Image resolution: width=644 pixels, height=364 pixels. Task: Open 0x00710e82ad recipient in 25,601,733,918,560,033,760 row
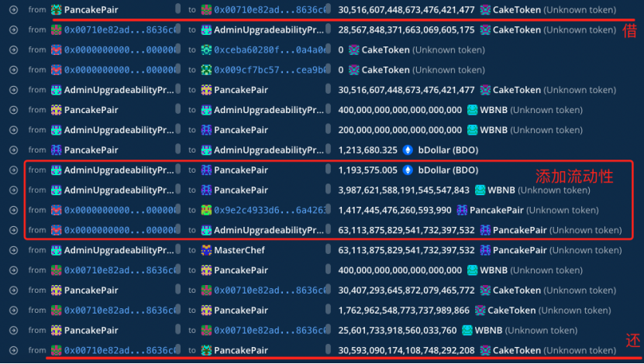pos(270,331)
